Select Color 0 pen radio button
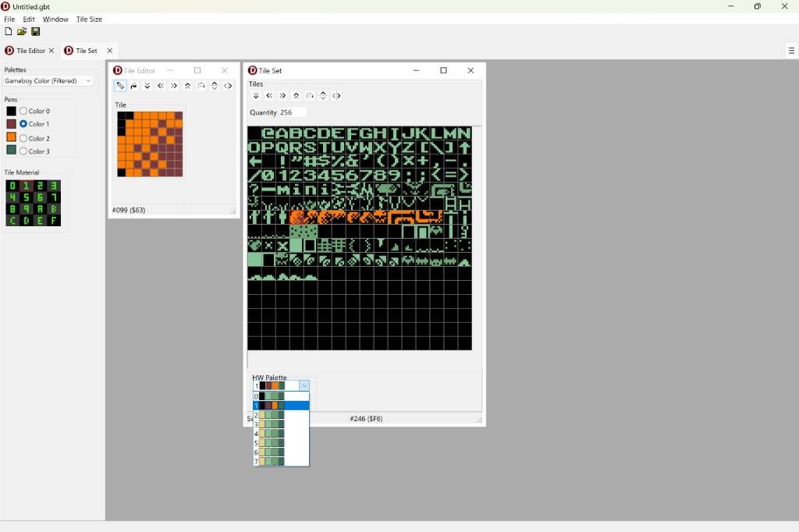The height and width of the screenshot is (532, 799). pos(23,111)
